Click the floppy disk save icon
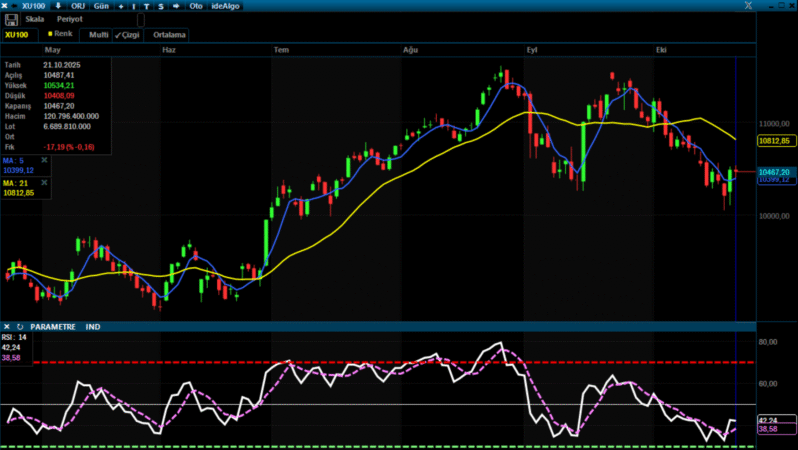 click(x=11, y=19)
